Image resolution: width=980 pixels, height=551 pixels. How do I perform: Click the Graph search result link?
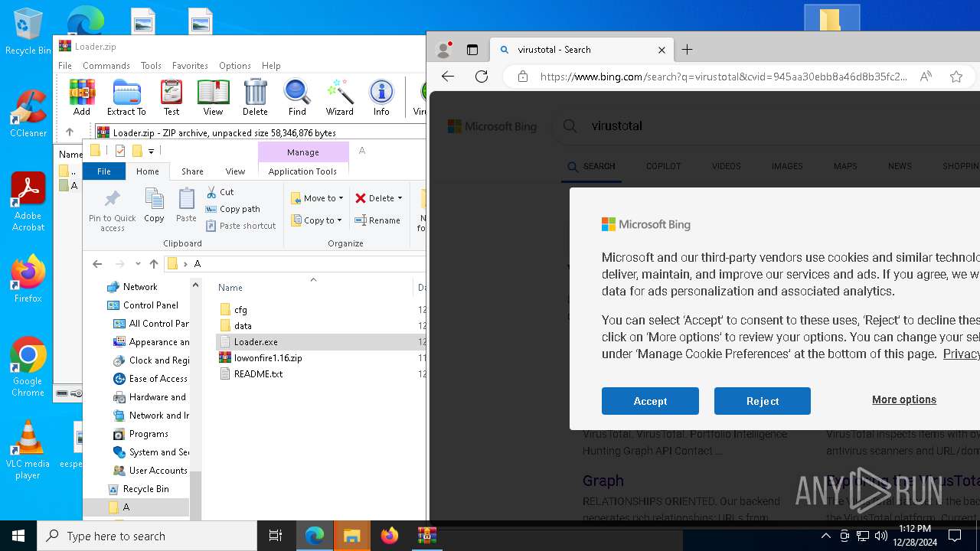[603, 481]
